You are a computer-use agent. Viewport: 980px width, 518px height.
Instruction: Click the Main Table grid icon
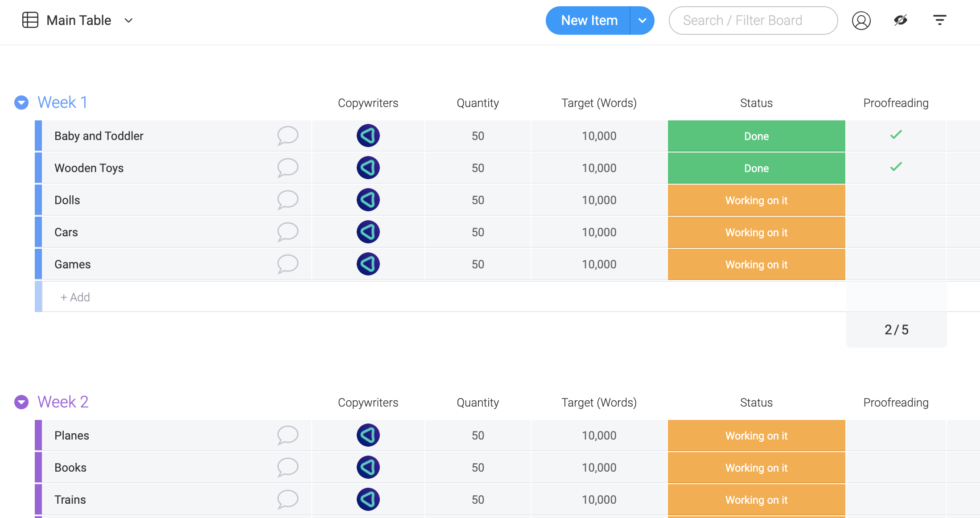tap(30, 20)
